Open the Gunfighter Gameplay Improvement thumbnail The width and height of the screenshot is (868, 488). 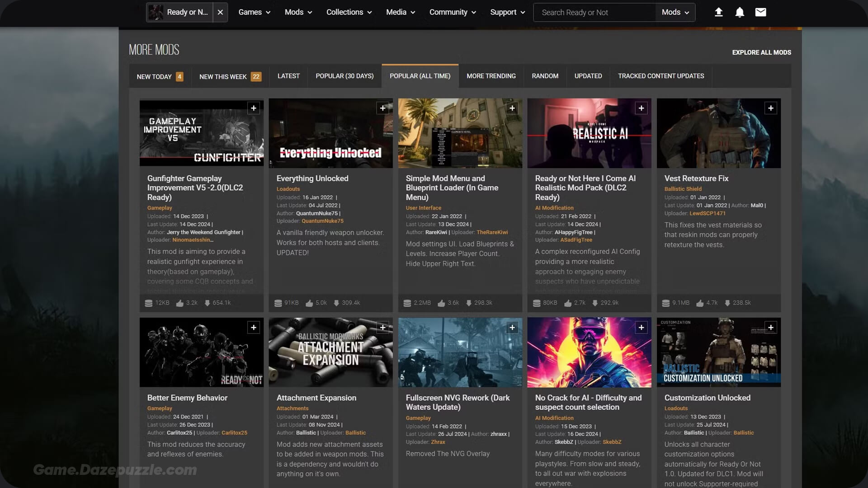coord(201,133)
